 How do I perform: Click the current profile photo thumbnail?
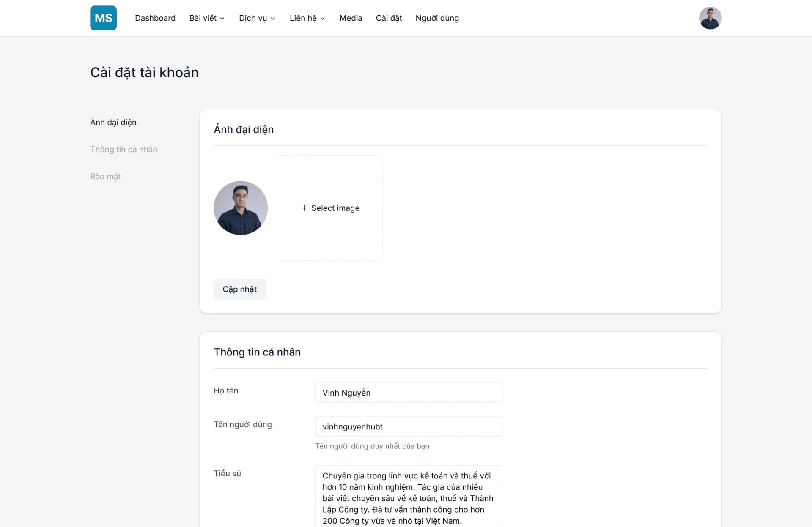pos(241,208)
